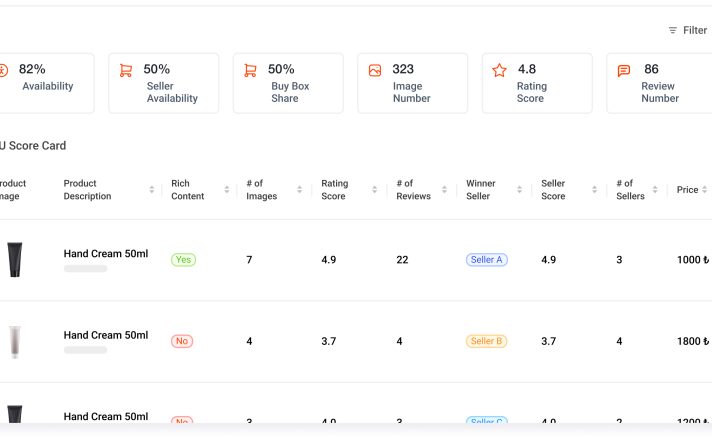The height and width of the screenshot is (440, 712).
Task: Open the black tube product thumbnail
Action: click(x=15, y=260)
